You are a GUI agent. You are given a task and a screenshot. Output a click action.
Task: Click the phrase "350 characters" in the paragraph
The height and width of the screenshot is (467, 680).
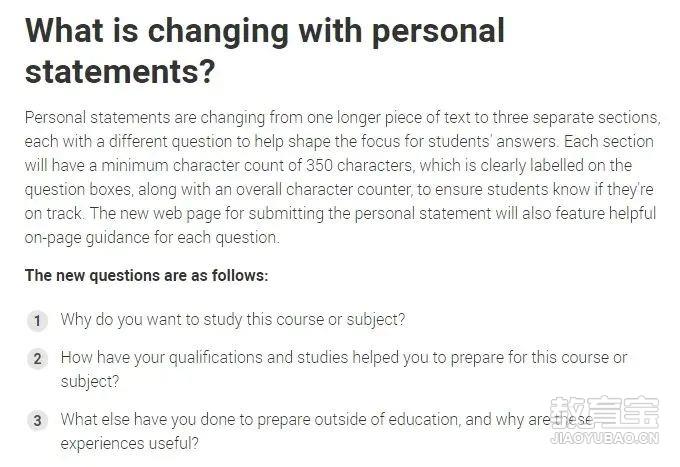tap(360, 166)
